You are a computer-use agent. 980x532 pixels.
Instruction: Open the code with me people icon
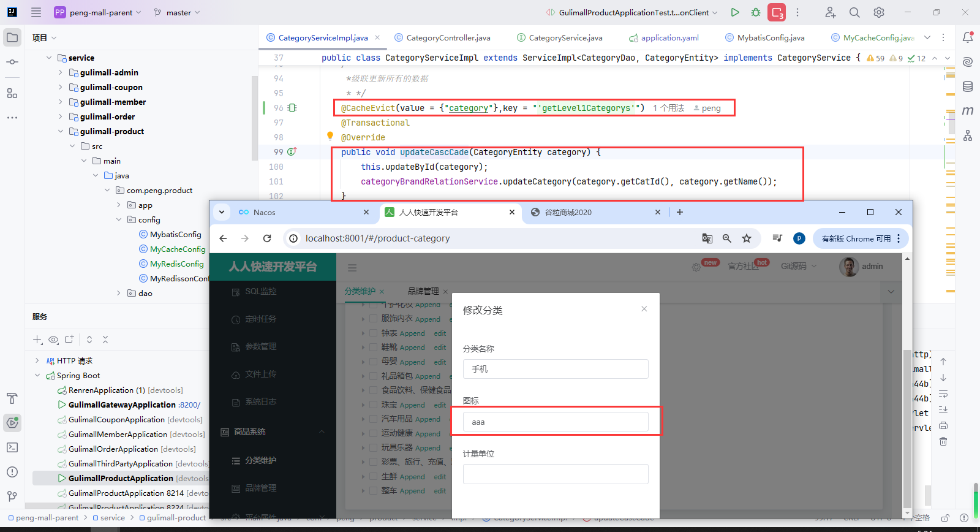(x=830, y=12)
